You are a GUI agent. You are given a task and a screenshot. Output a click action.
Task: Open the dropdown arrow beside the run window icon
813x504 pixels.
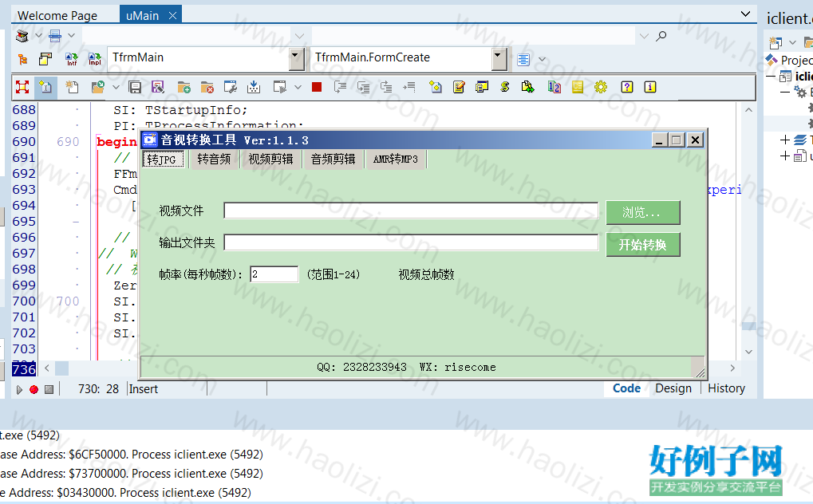tap(298, 87)
